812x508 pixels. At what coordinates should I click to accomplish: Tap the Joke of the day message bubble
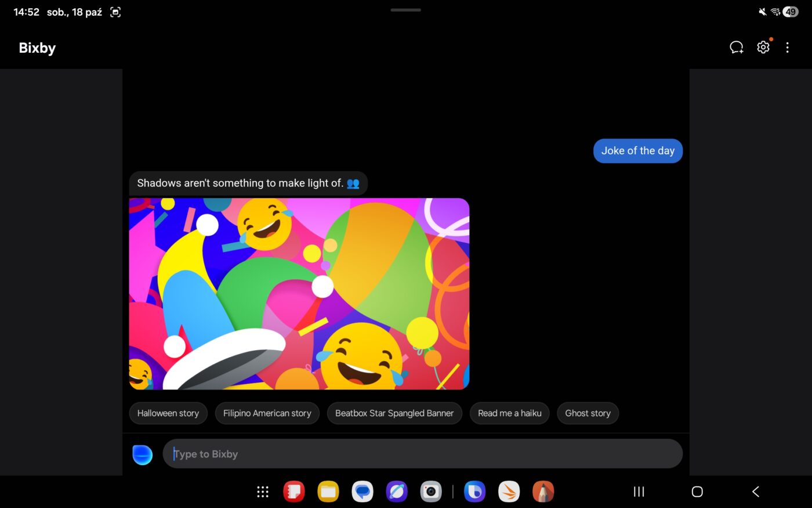point(637,151)
